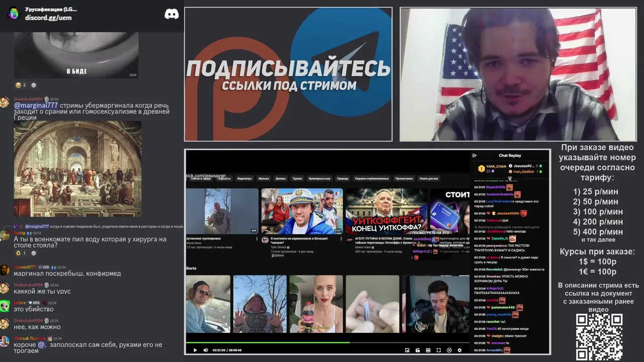Viewport: 644px width, 362px height.
Task: Open the School of Athens image
Action: pos(77,168)
